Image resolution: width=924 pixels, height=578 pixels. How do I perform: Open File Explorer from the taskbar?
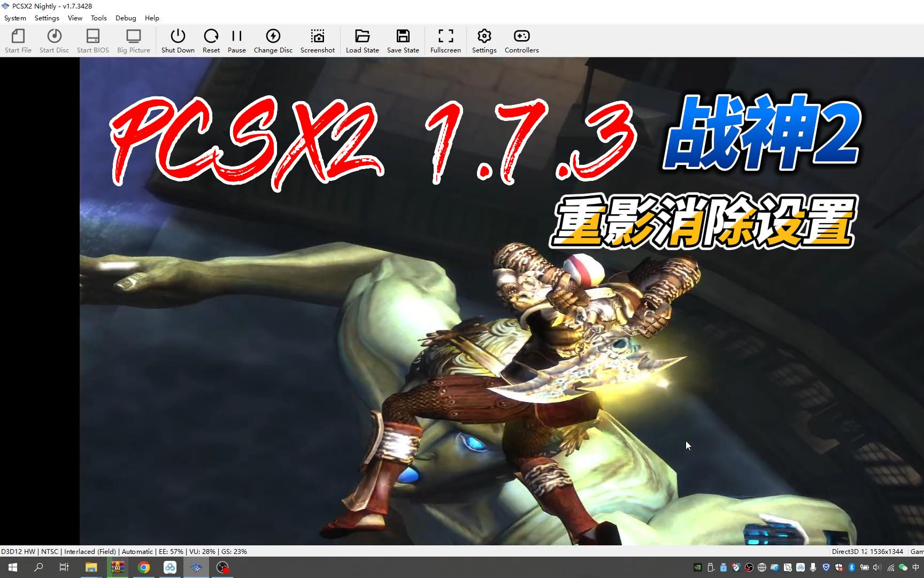point(91,567)
